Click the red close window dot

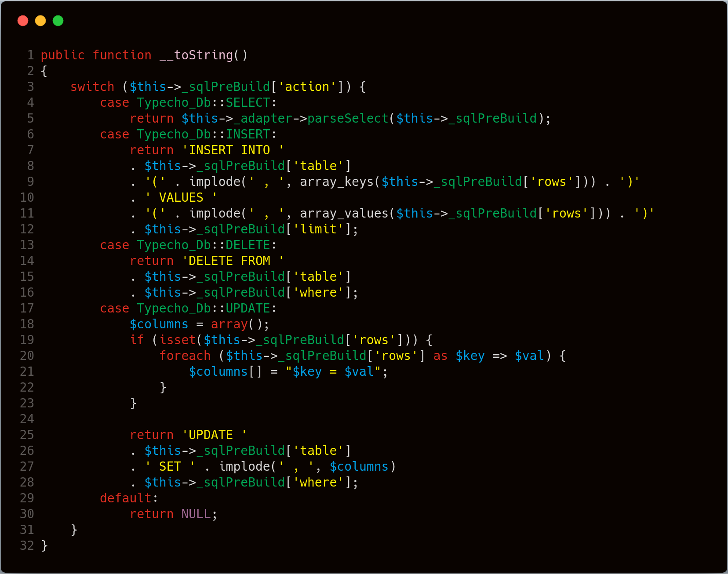(23, 21)
